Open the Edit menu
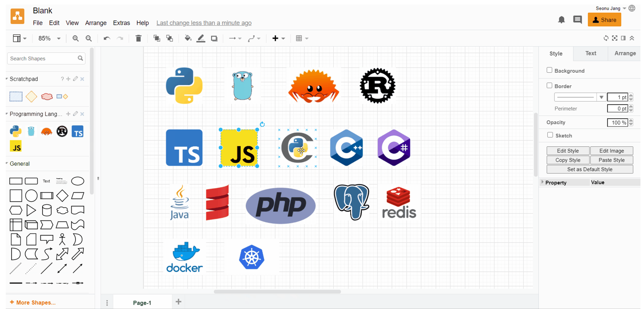The height and width of the screenshot is (309, 644). click(x=54, y=23)
